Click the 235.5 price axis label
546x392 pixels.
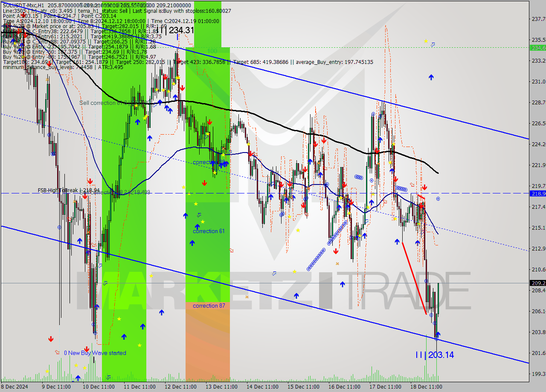click(x=538, y=40)
